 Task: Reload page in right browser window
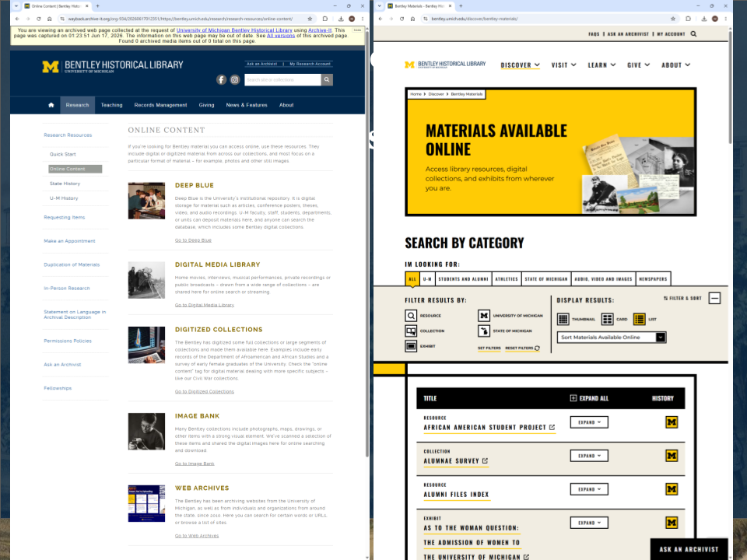pyautogui.click(x=402, y=19)
